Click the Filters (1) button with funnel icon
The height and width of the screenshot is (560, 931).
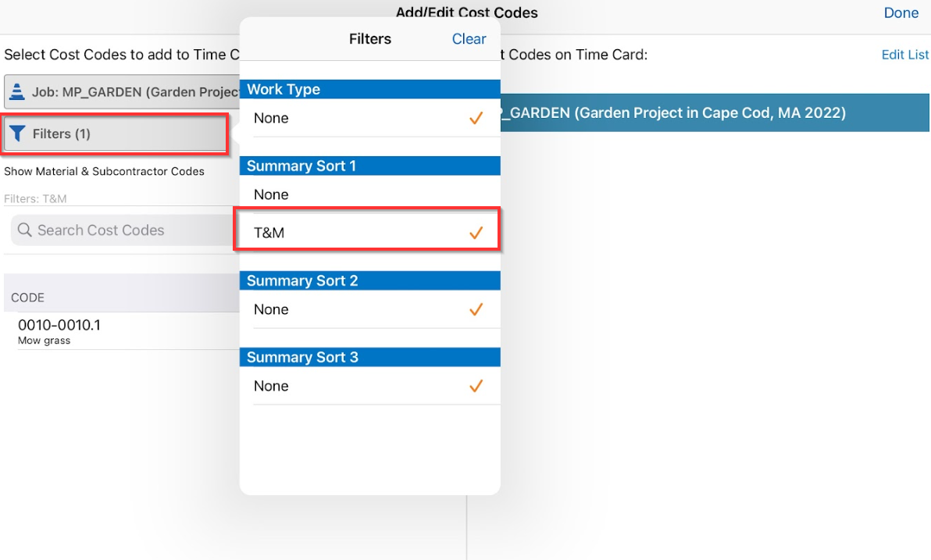tap(114, 133)
